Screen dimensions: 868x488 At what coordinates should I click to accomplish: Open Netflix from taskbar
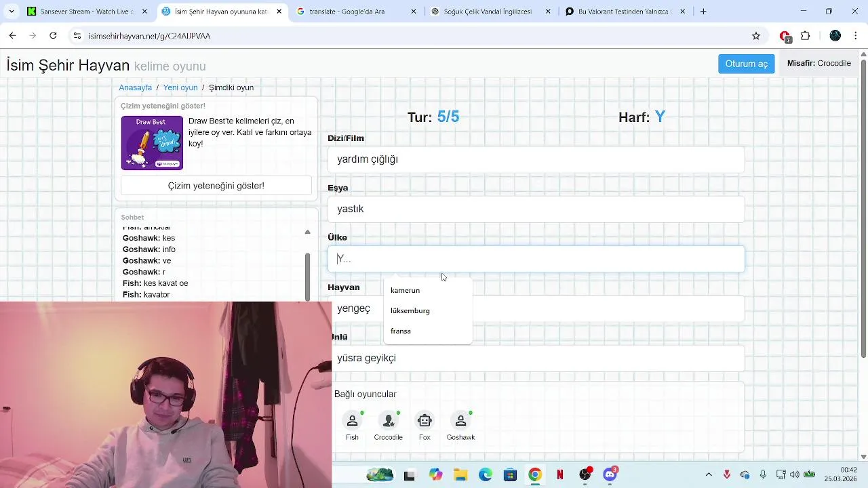560,475
